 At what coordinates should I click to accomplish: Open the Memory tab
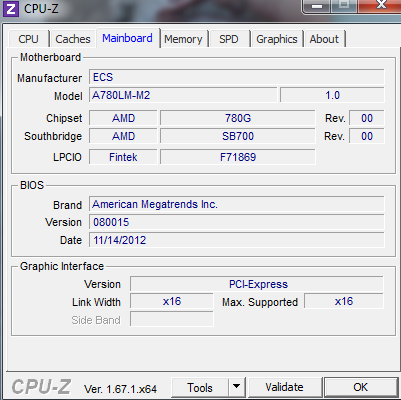(x=183, y=39)
